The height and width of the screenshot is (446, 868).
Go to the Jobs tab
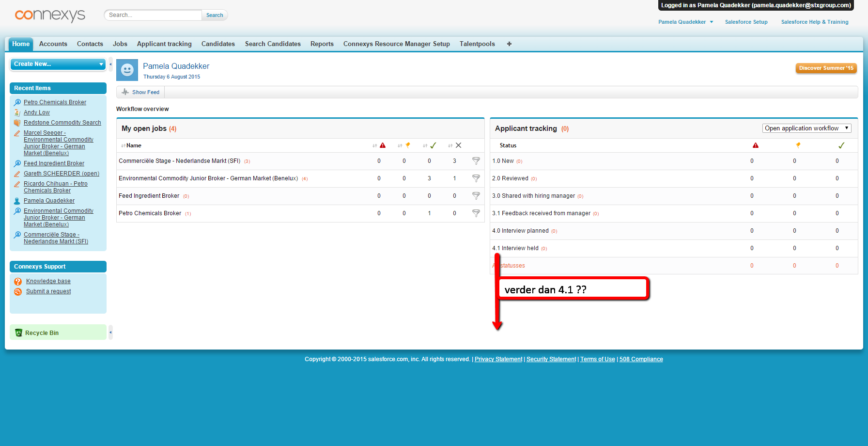120,44
